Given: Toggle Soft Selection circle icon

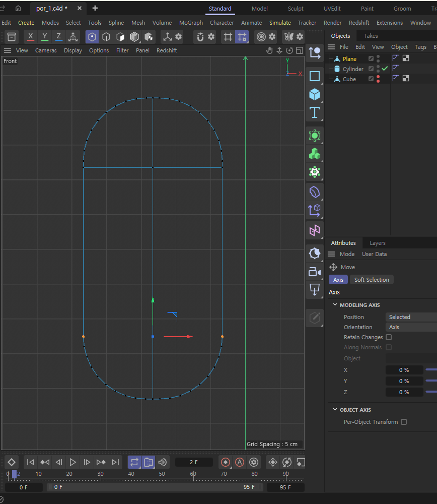Looking at the screenshot, I should click(261, 37).
